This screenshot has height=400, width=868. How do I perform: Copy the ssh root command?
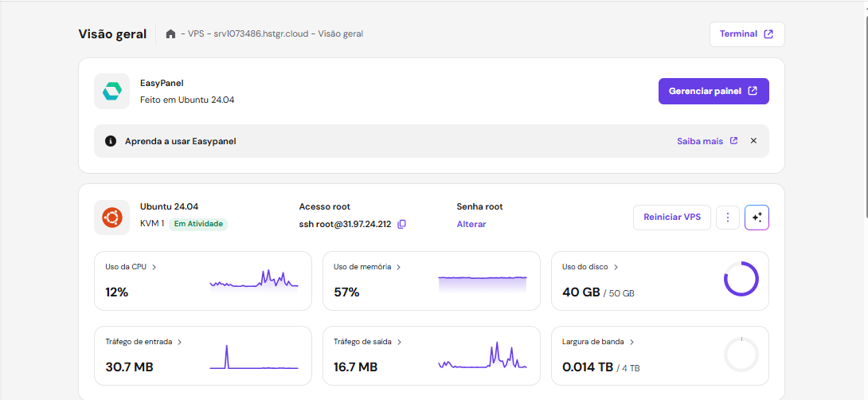401,224
